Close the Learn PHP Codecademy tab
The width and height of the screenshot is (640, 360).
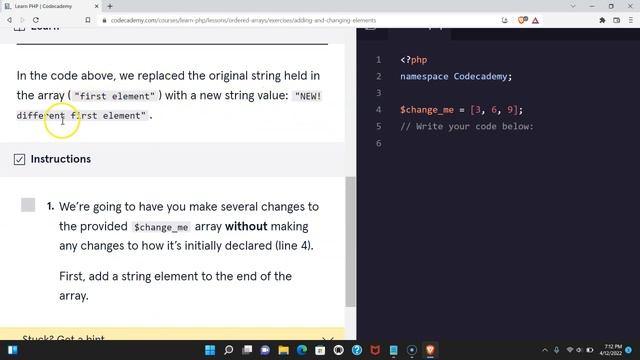97,6
